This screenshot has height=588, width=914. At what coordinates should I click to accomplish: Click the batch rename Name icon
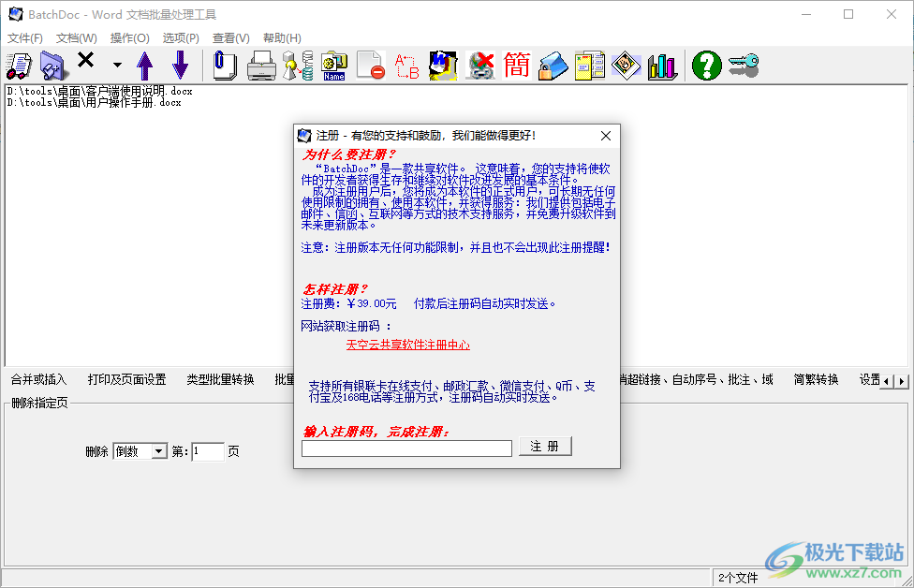click(334, 66)
